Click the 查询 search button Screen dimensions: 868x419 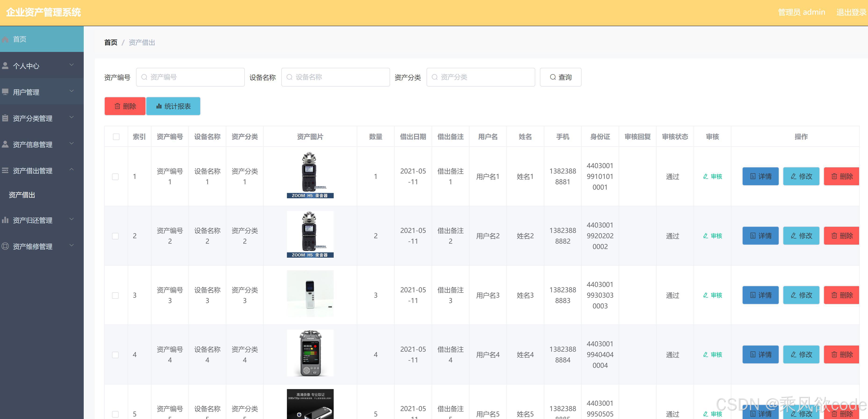pyautogui.click(x=560, y=77)
